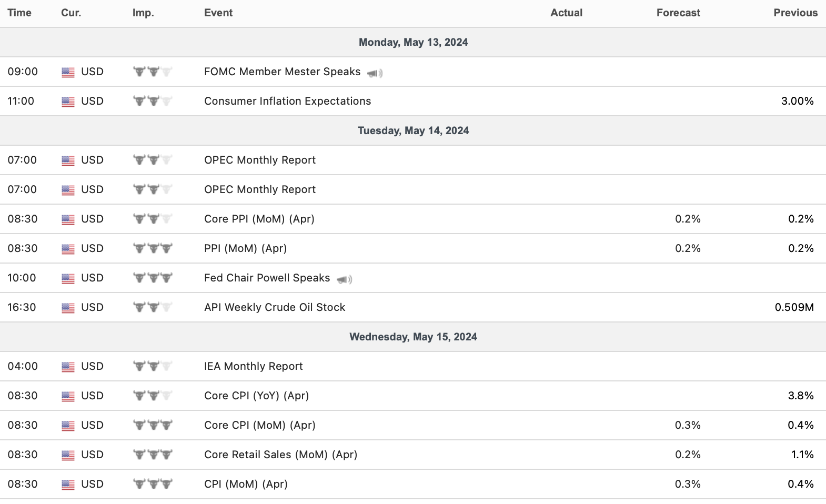Image resolution: width=826 pixels, height=504 pixels.
Task: Click the speech icon beside FOMC Member Mester Speaks
Action: click(375, 73)
